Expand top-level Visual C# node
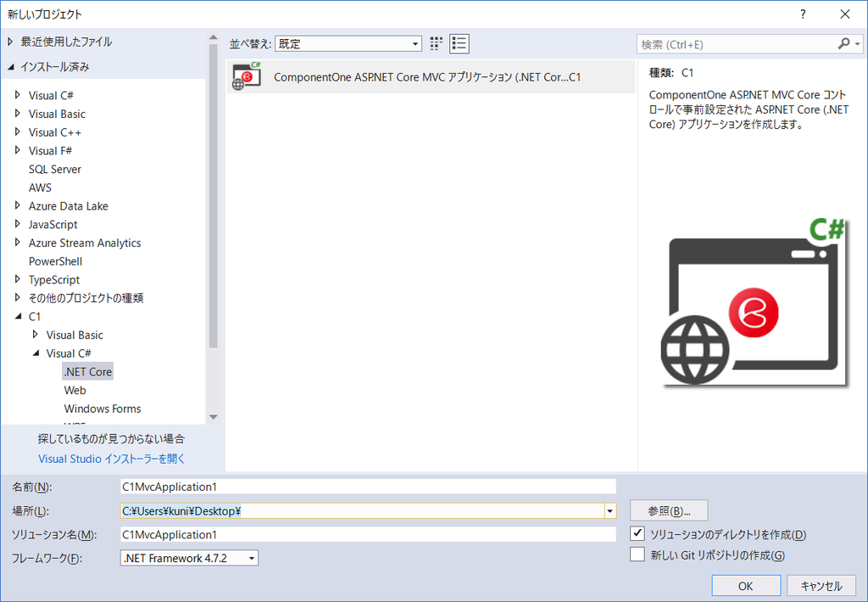The height and width of the screenshot is (602, 868). [17, 95]
